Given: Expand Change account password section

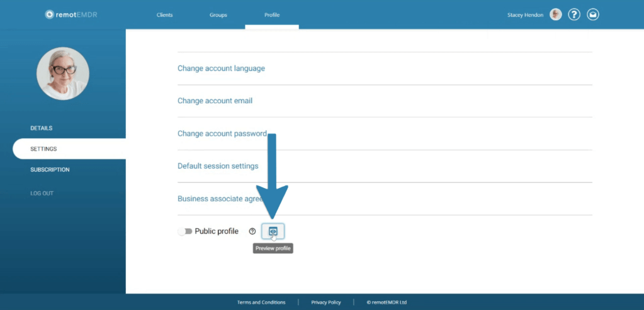Looking at the screenshot, I should tap(222, 133).
